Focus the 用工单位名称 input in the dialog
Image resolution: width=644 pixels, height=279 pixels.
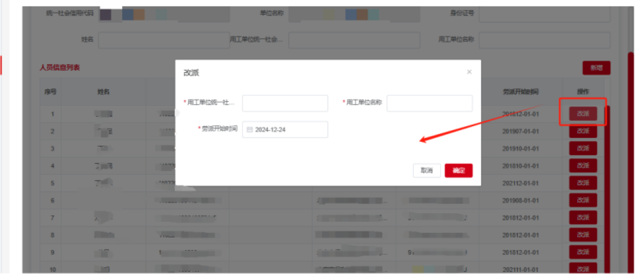(429, 103)
